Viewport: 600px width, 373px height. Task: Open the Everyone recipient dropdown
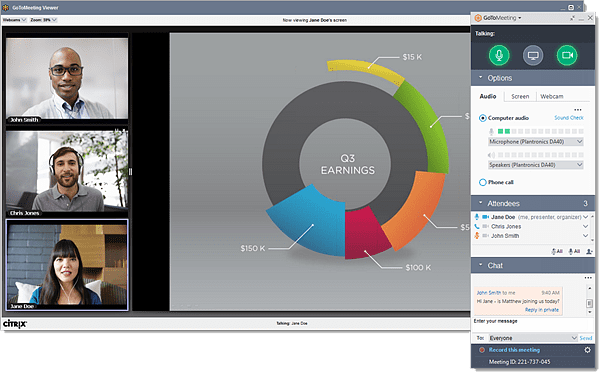[533, 338]
